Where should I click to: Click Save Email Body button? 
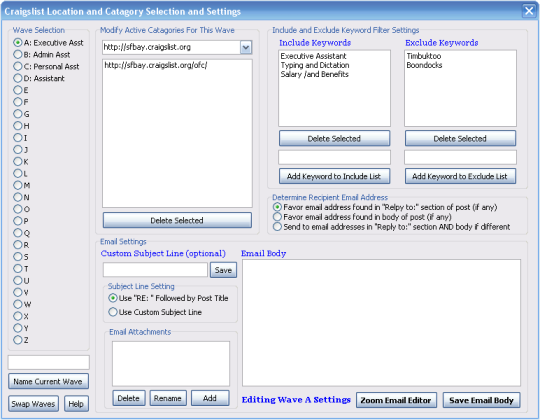click(481, 400)
